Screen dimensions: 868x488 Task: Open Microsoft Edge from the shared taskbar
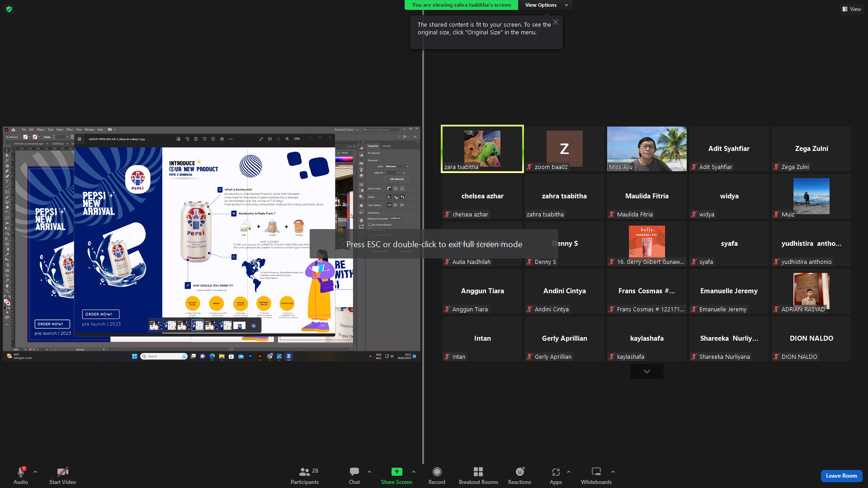212,357
